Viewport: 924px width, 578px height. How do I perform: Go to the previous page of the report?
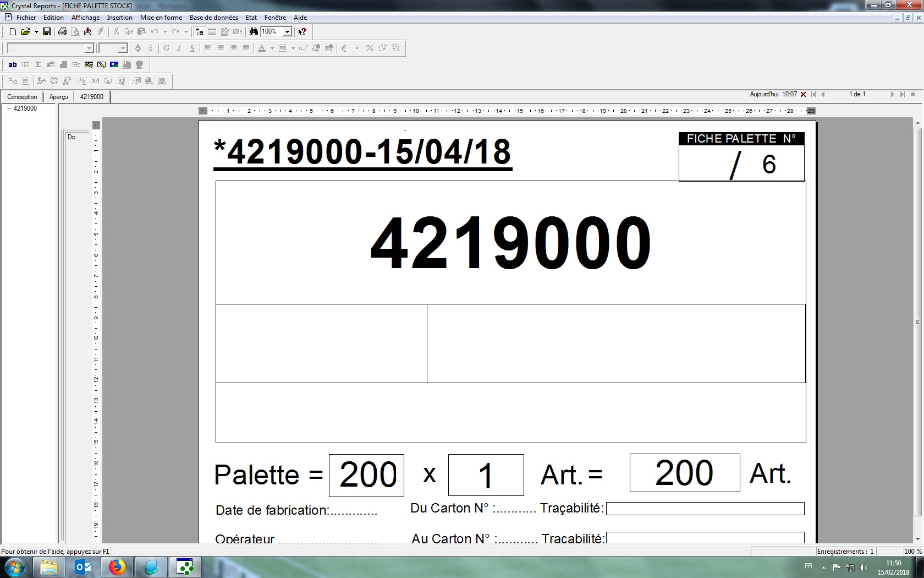tap(823, 95)
